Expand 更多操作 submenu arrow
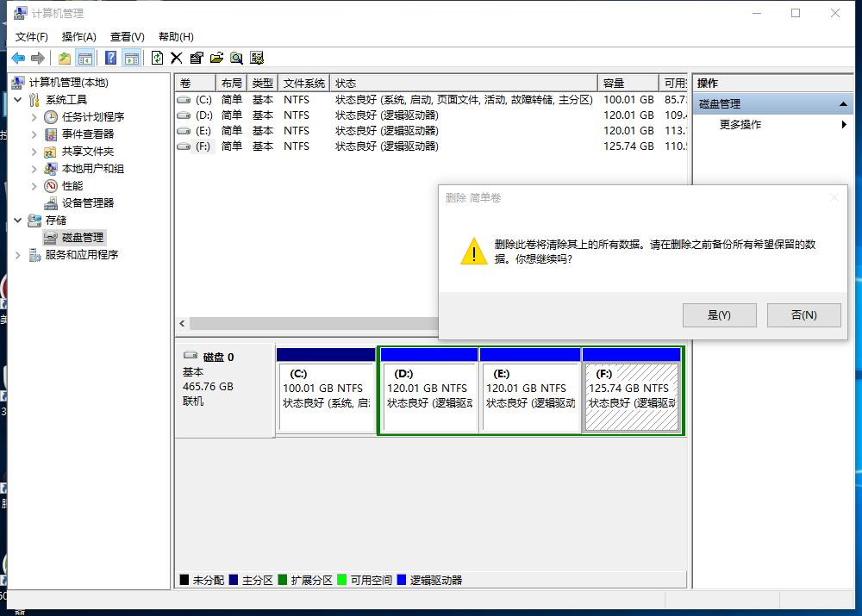This screenshot has height=616, width=862. coord(844,125)
